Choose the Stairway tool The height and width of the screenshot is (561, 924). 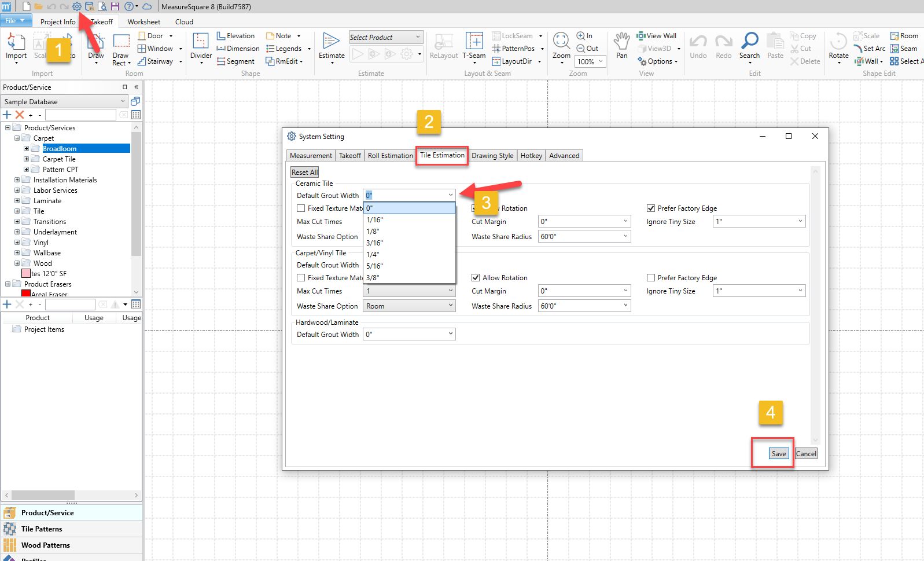click(x=160, y=61)
